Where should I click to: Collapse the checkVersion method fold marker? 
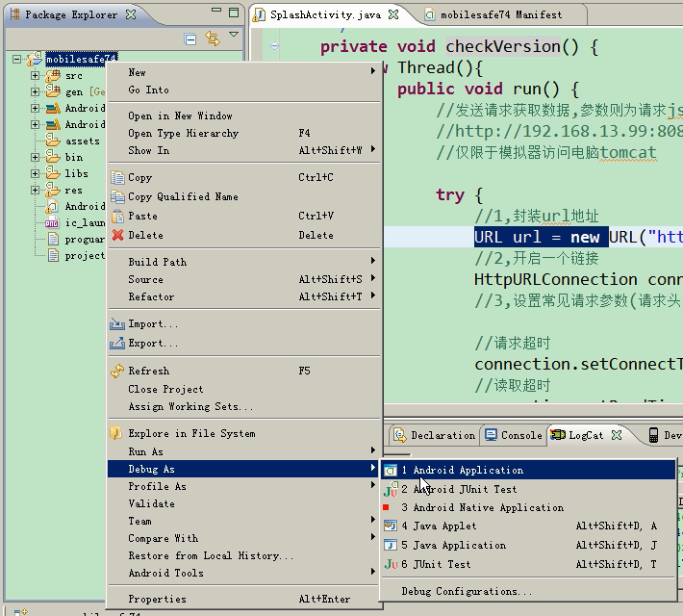(275, 45)
